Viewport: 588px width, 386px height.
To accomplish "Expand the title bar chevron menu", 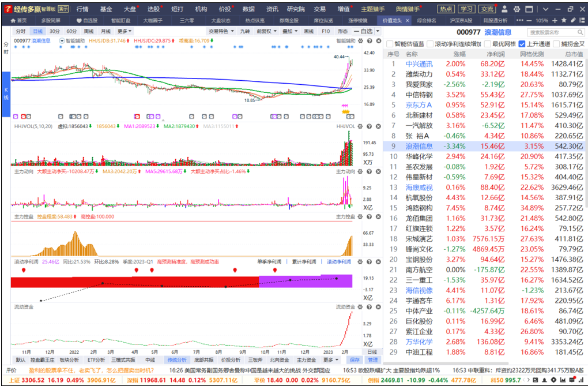I will 545,9.
